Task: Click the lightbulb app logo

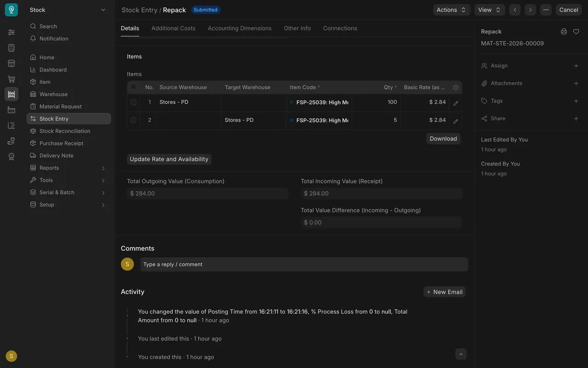Action: [11, 10]
